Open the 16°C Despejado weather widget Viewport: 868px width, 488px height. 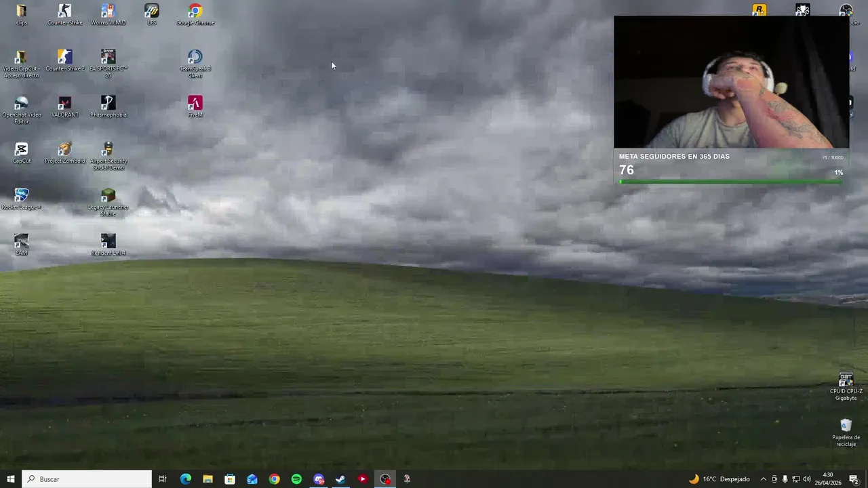tap(719, 479)
